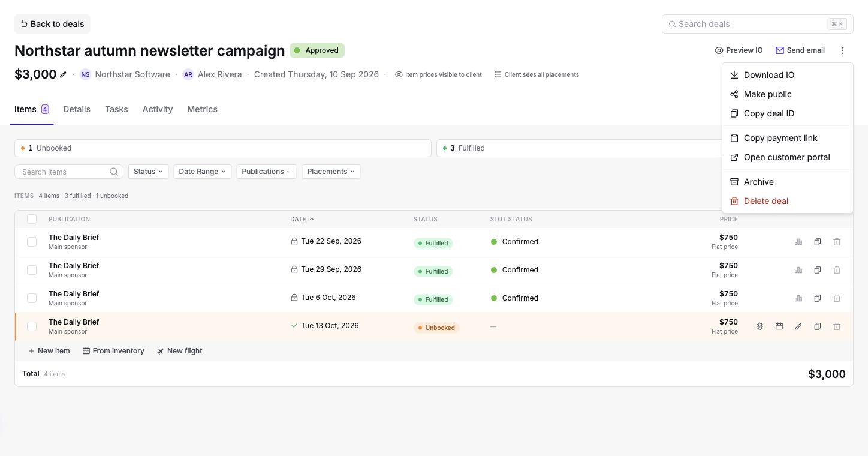
Task: Click the Preview IO button
Action: tap(739, 50)
